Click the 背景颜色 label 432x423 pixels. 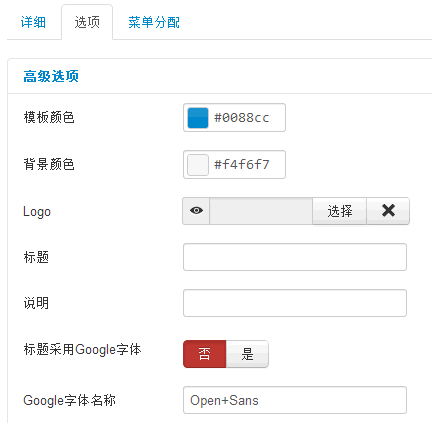[49, 165]
